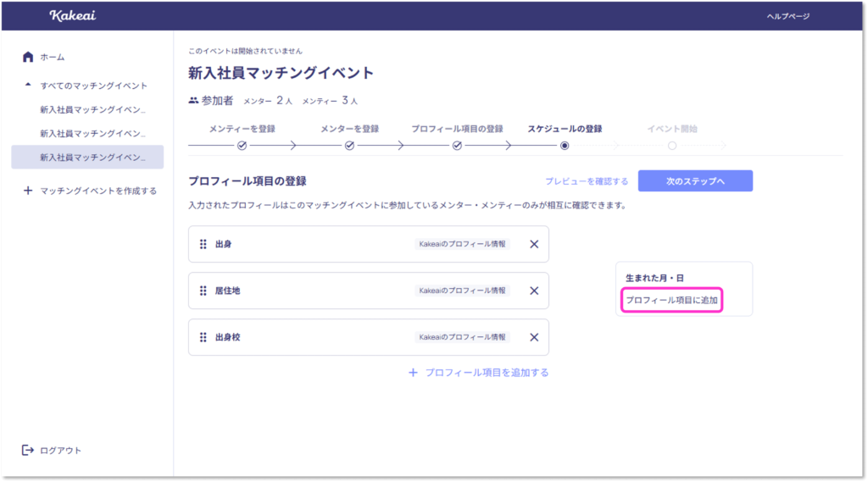Click the Kakeai logo in header
The height and width of the screenshot is (482, 868).
72,15
